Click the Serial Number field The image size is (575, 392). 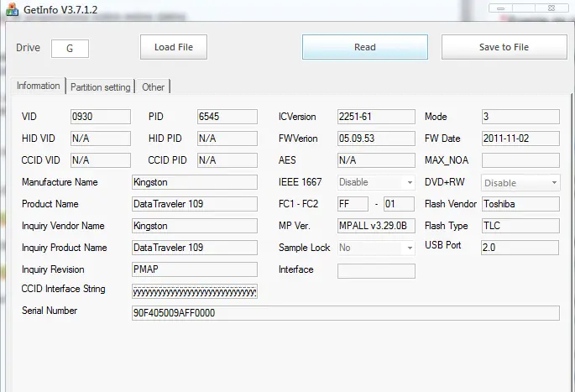pos(346,313)
